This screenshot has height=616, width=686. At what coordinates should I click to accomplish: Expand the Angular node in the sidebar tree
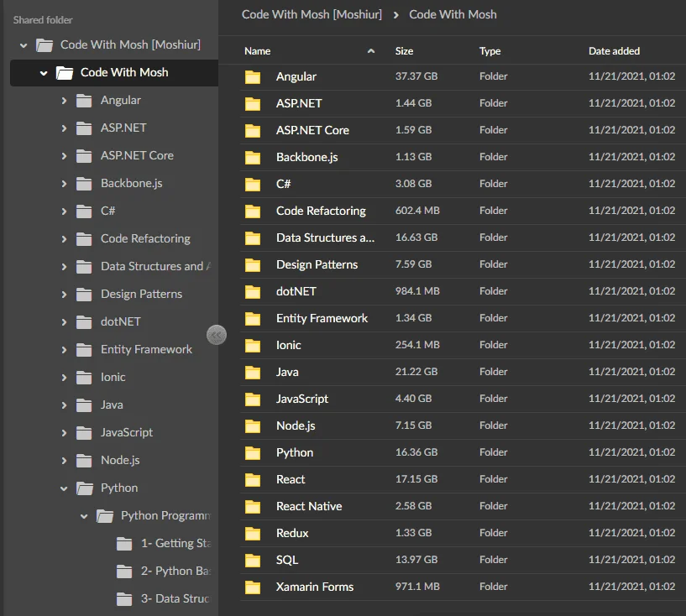64,101
